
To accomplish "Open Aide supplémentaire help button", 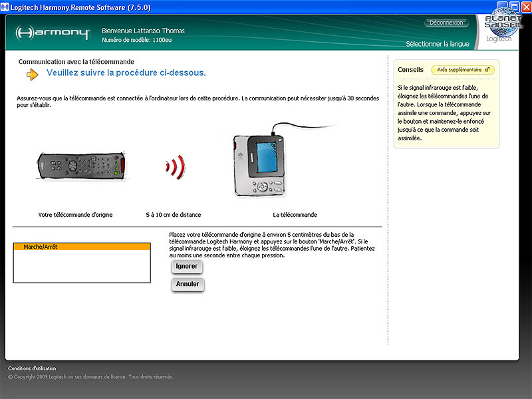I will 462,70.
